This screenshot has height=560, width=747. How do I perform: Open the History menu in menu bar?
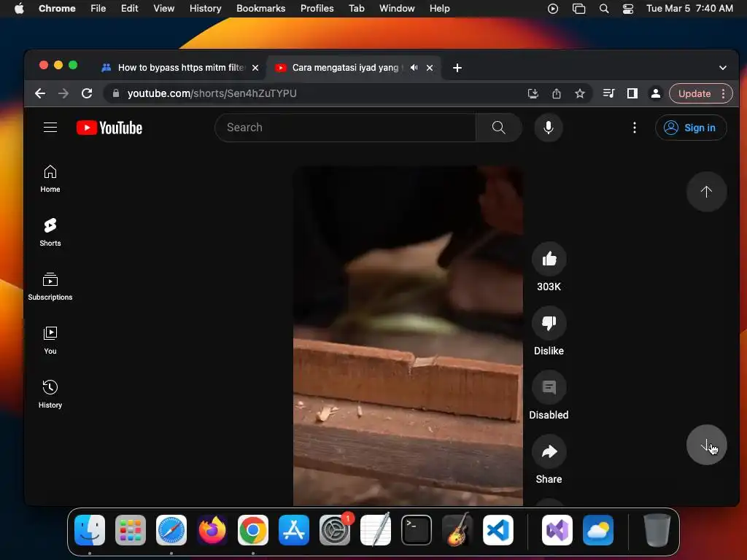click(x=205, y=9)
